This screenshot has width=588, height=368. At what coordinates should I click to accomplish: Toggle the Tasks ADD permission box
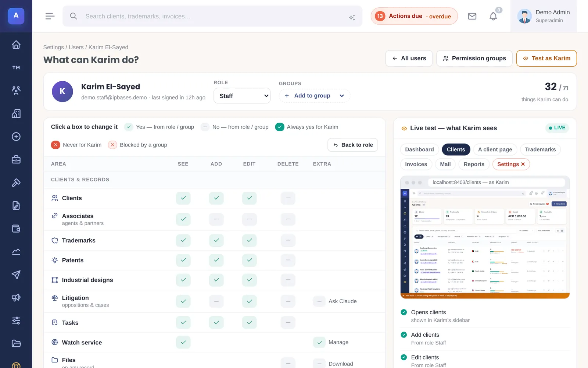point(216,323)
